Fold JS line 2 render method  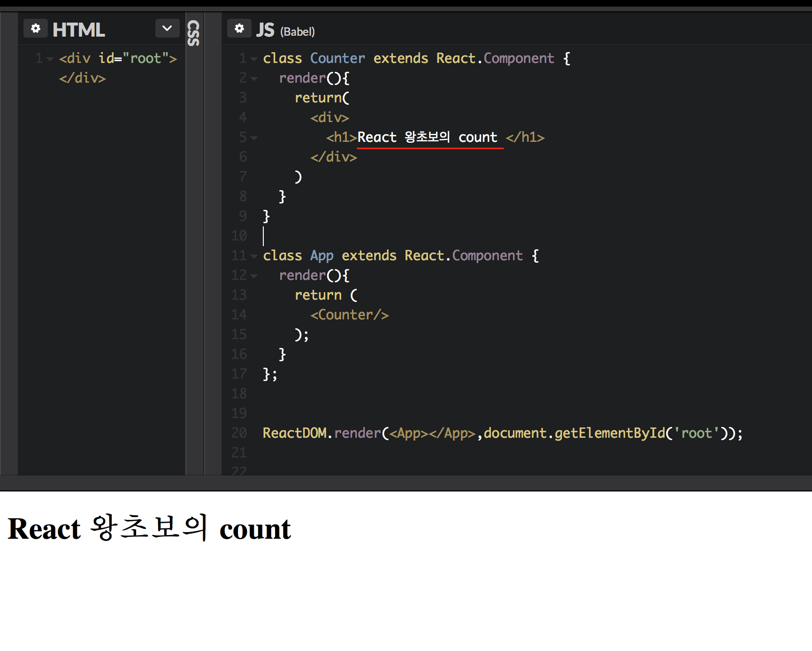(x=254, y=79)
